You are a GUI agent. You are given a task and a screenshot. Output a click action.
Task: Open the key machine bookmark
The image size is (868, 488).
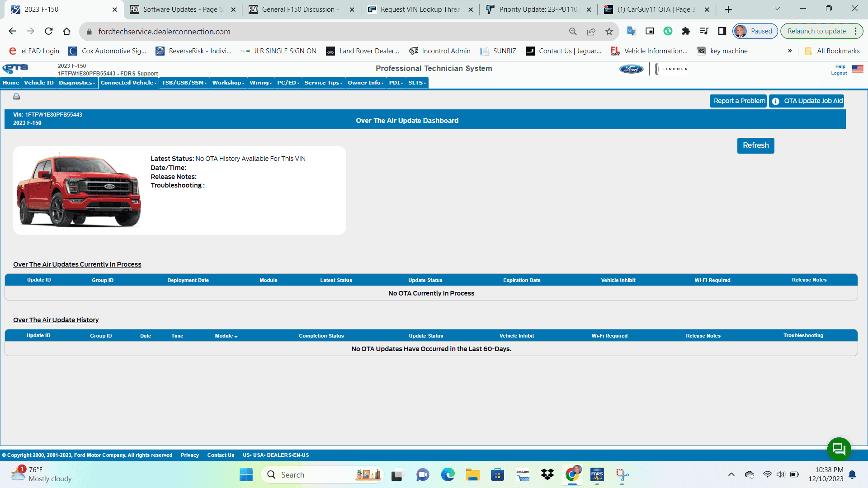click(722, 51)
